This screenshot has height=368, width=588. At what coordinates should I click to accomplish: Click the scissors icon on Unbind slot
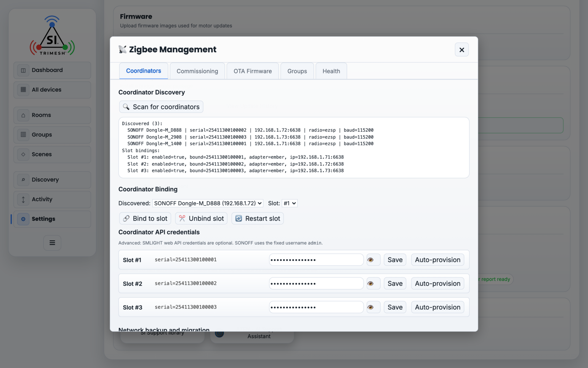[x=182, y=218]
